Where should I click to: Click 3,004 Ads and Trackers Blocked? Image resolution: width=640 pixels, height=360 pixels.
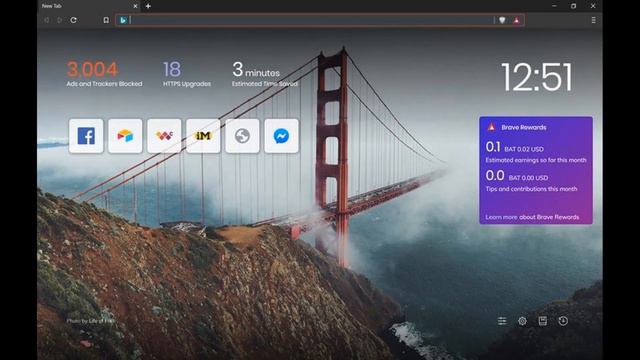tap(104, 74)
